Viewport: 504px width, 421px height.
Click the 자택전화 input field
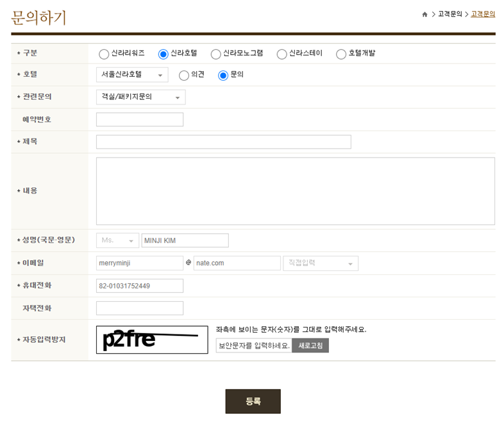[x=140, y=308]
